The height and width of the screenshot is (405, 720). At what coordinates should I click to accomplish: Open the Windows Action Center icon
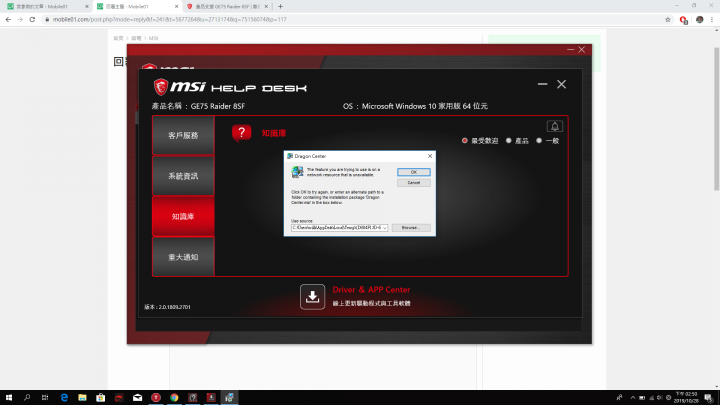(709, 398)
